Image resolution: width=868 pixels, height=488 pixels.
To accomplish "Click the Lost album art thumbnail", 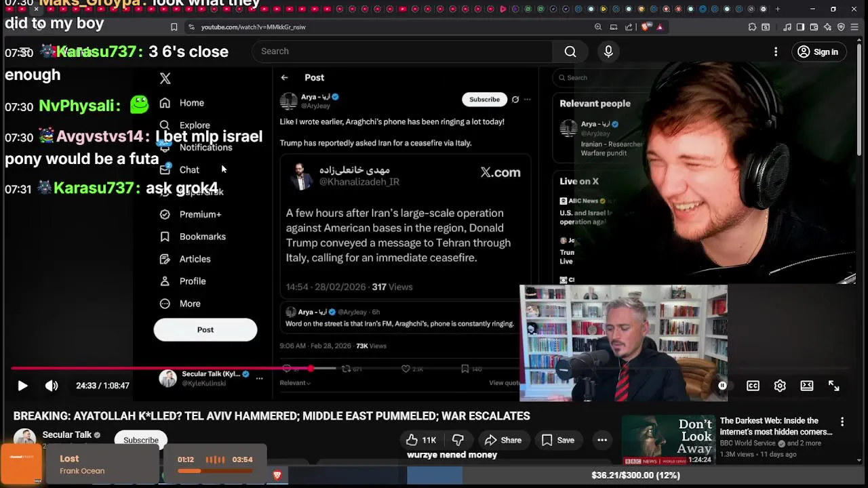I will point(22,464).
